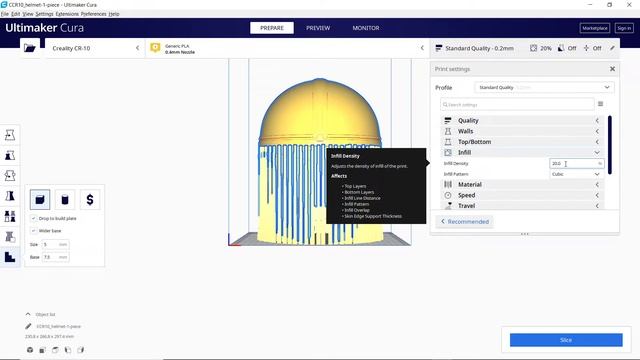Switch to left view camera icon

pos(68,350)
